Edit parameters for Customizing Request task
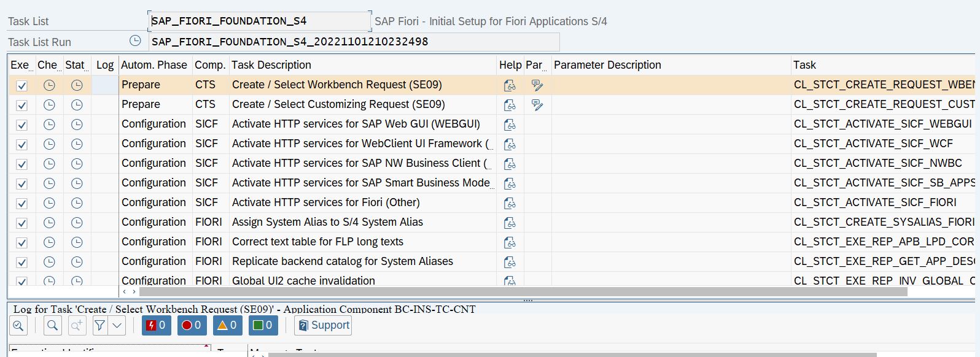The image size is (980, 357). (x=537, y=105)
